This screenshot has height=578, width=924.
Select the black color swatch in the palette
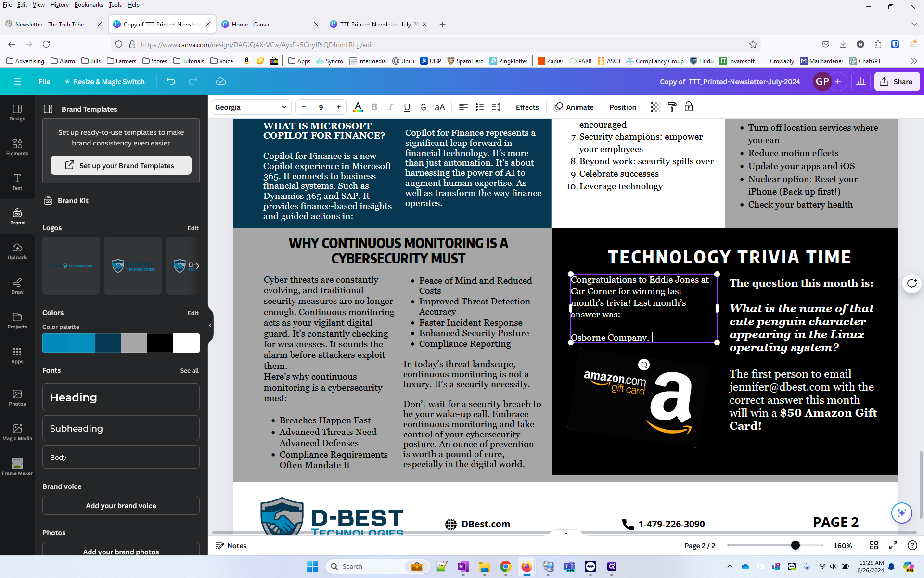pos(160,343)
